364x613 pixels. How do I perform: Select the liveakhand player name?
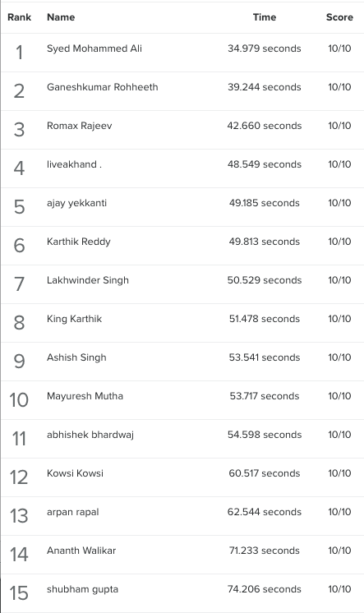(x=74, y=164)
